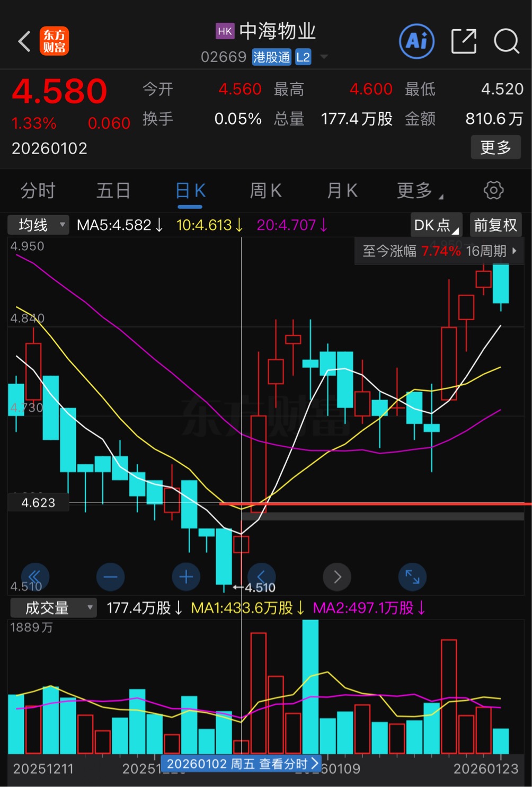Open the 成交量 indicator dropdown
532x787 pixels.
coord(54,608)
